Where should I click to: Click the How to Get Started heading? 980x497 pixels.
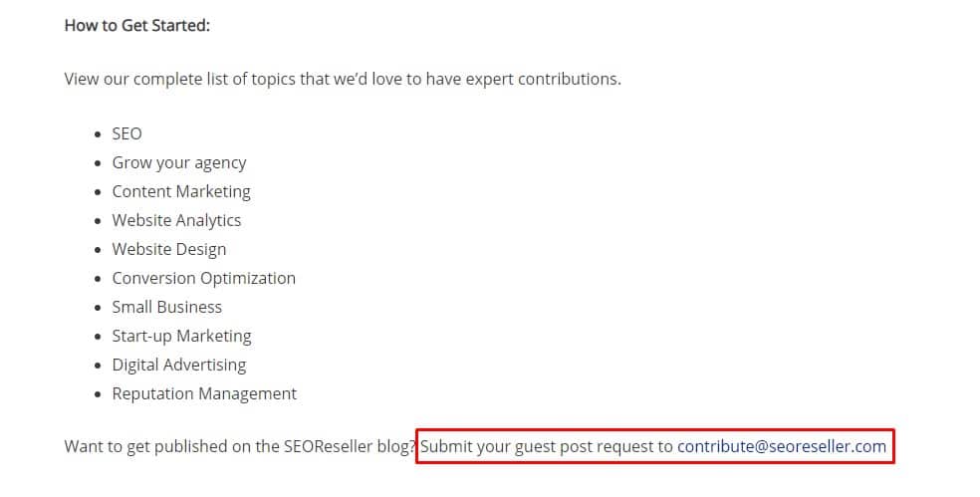click(x=136, y=26)
